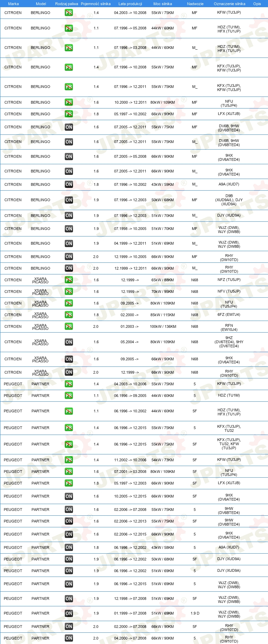Select the '85kW / 115KM' engine power cell
The width and height of the screenshot is (268, 644).
[x=163, y=315]
